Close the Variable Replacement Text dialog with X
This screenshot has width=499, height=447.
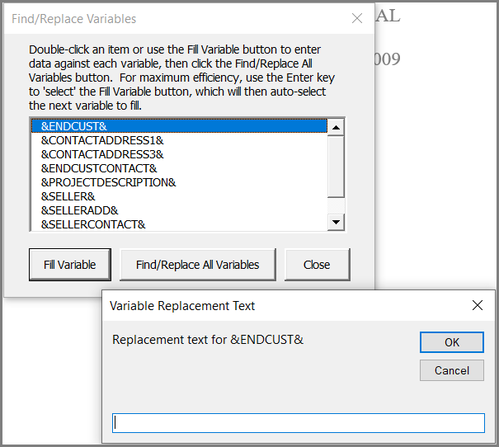(477, 305)
